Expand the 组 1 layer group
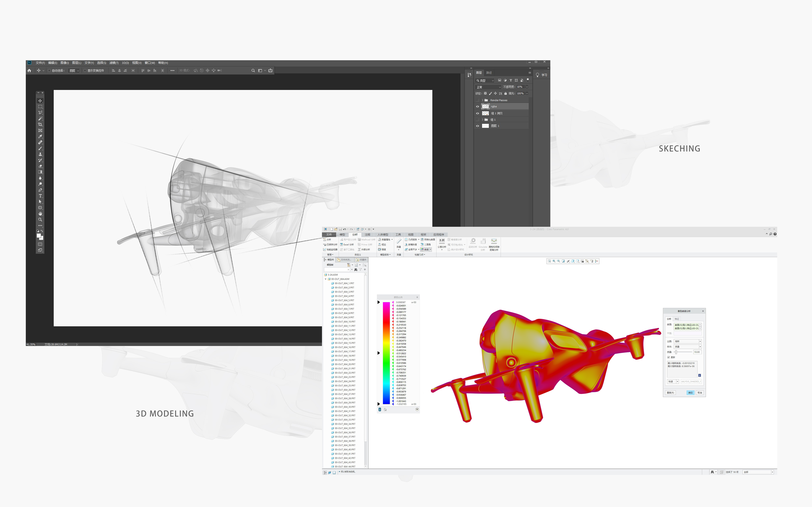 [x=483, y=120]
